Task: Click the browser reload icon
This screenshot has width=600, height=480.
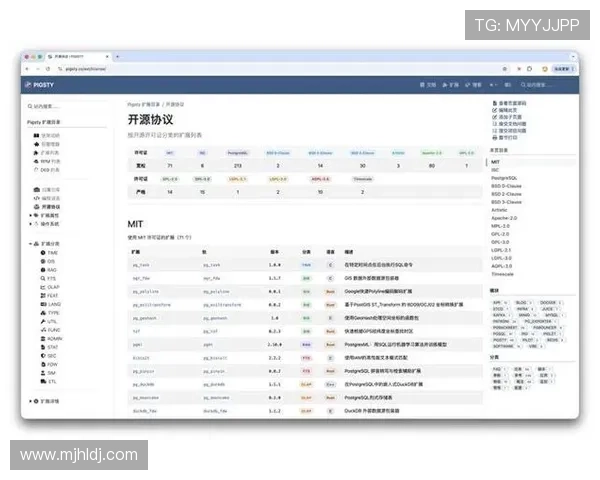Action: (48, 69)
